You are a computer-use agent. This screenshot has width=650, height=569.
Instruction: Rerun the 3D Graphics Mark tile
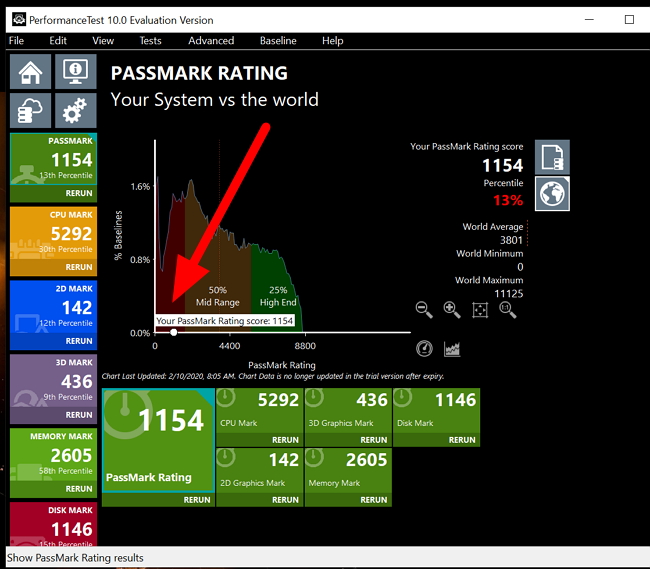point(374,440)
